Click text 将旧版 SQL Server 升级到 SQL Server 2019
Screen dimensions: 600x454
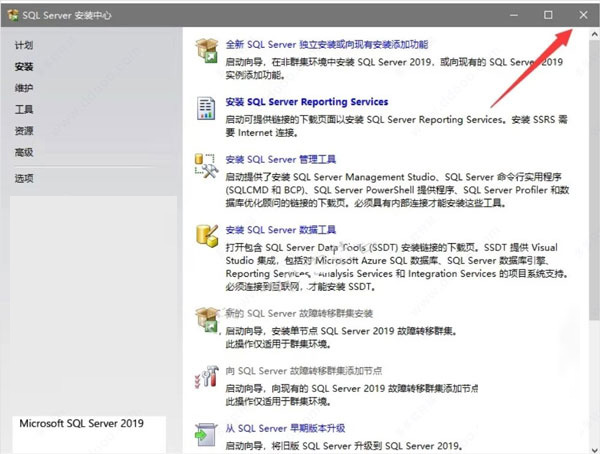(367, 446)
